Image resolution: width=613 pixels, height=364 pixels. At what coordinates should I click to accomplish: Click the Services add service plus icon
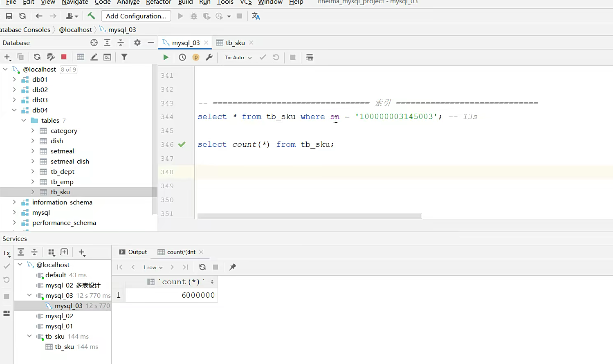[x=82, y=252]
